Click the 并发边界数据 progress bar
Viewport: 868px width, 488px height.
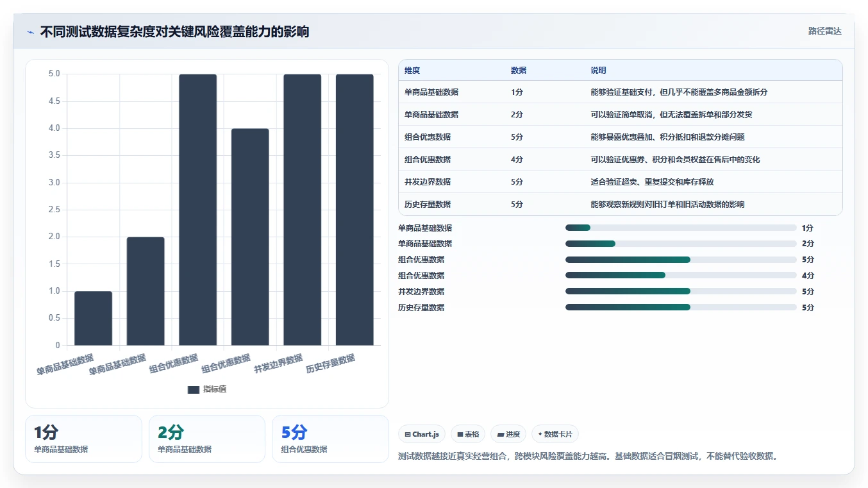[681, 292]
